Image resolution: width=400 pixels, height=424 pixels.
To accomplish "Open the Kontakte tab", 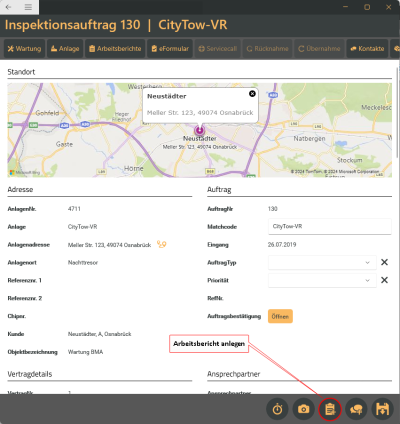I will [x=367, y=49].
